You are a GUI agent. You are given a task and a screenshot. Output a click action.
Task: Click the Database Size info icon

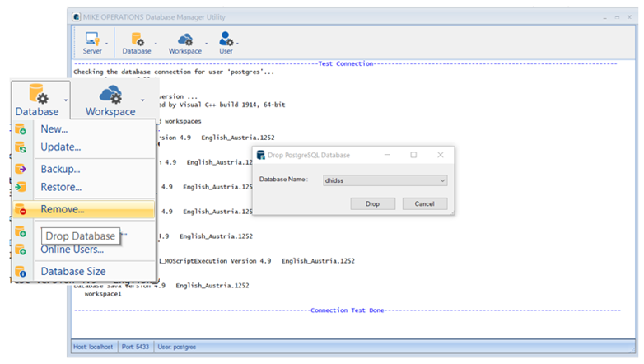[x=21, y=271]
